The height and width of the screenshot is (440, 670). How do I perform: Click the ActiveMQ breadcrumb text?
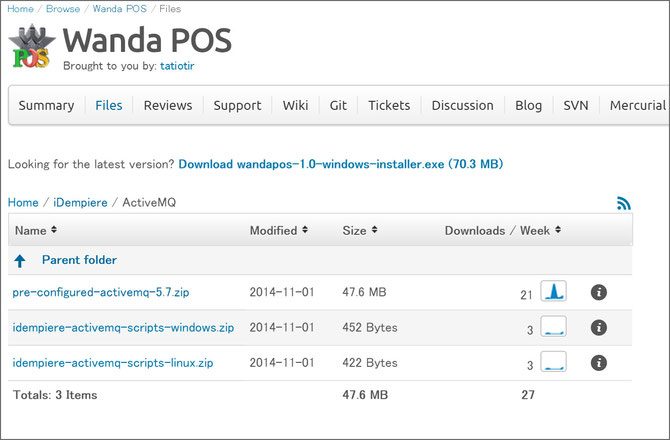coord(149,202)
